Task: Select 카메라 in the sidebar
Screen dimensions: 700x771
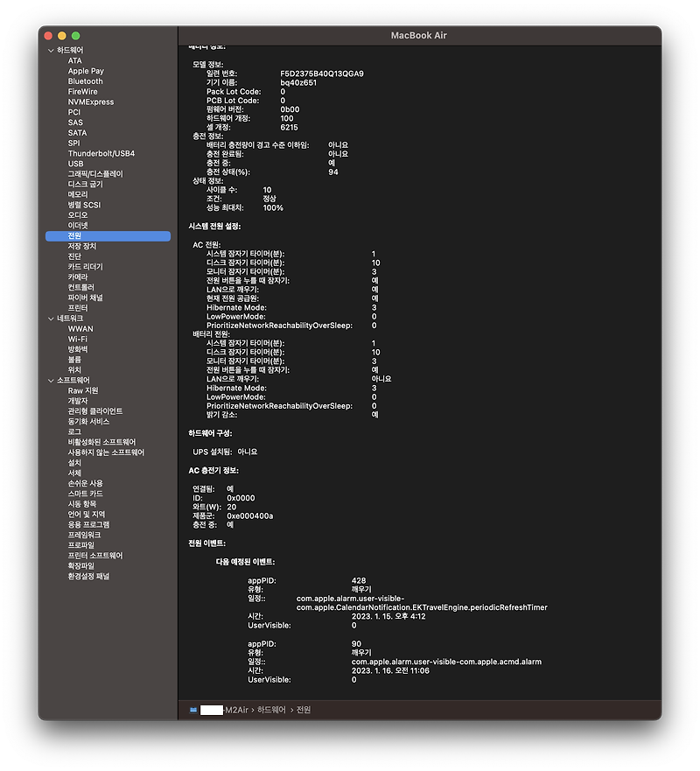Action: 78,277
